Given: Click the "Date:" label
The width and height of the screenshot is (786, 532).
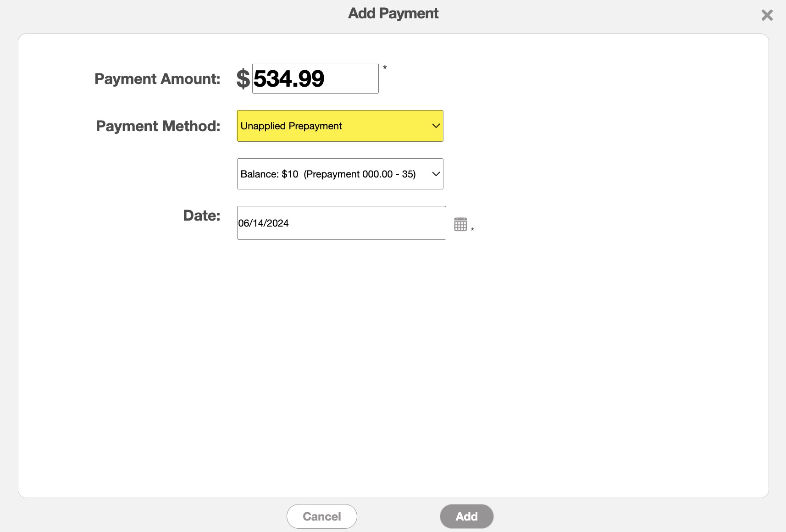Looking at the screenshot, I should click(201, 216).
